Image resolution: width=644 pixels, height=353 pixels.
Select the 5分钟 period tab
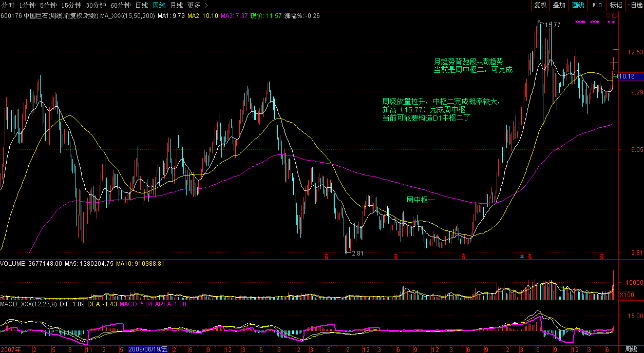coord(48,5)
